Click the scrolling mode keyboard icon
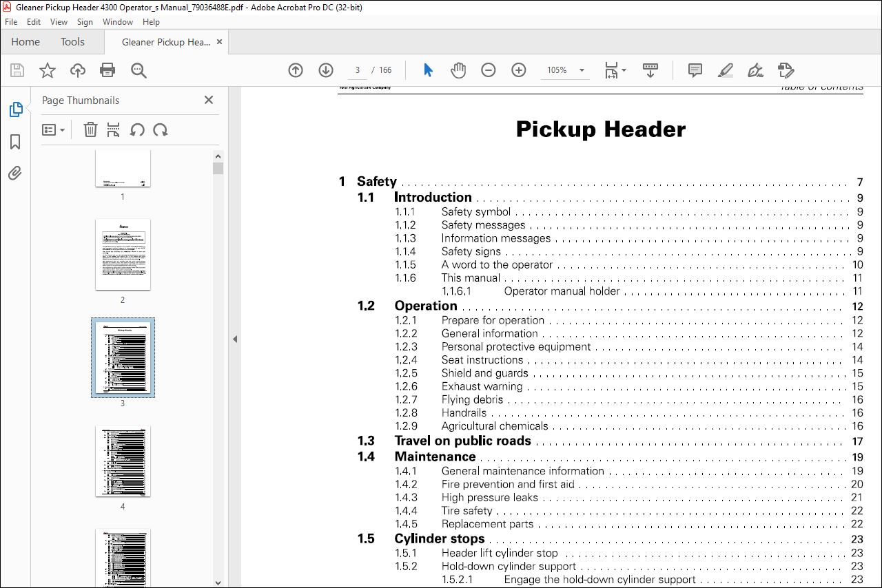 [x=650, y=70]
